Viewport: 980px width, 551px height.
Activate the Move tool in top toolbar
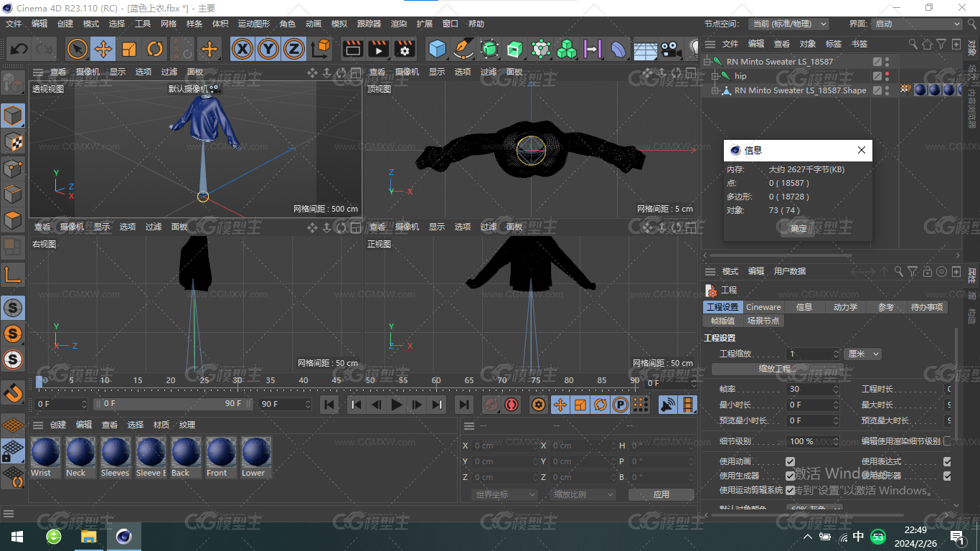[x=103, y=49]
